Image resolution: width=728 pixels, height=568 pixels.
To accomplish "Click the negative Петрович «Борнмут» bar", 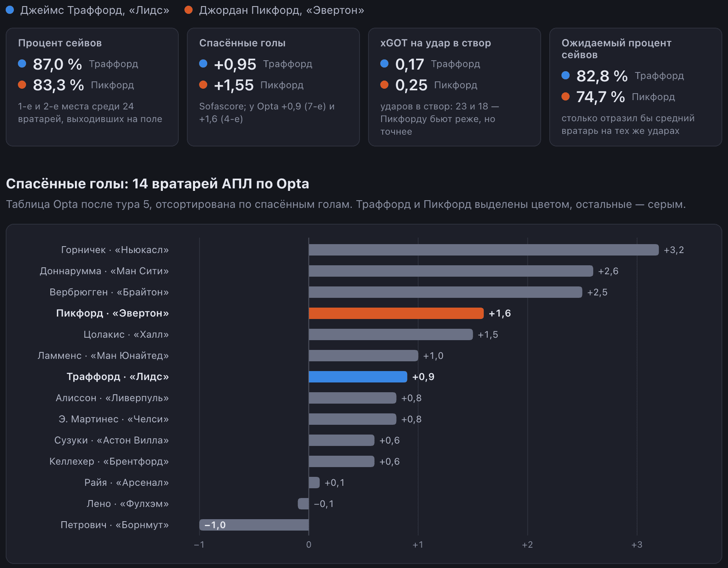I will 254,525.
